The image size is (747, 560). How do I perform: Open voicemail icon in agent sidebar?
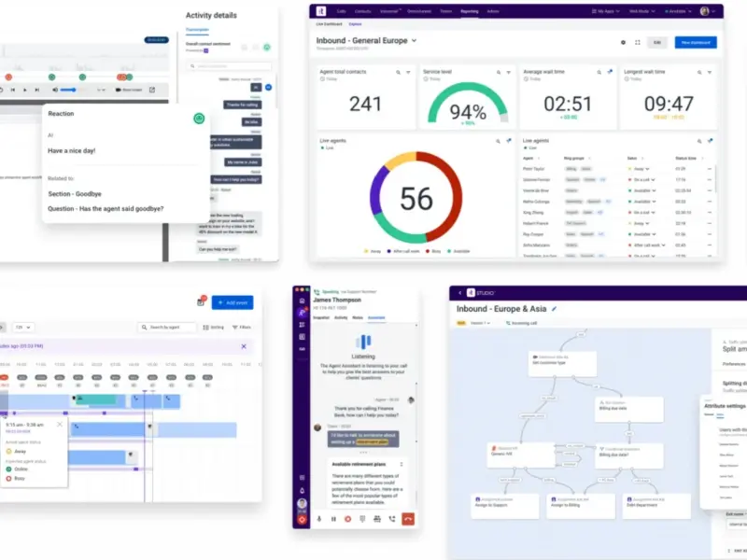pos(302,349)
